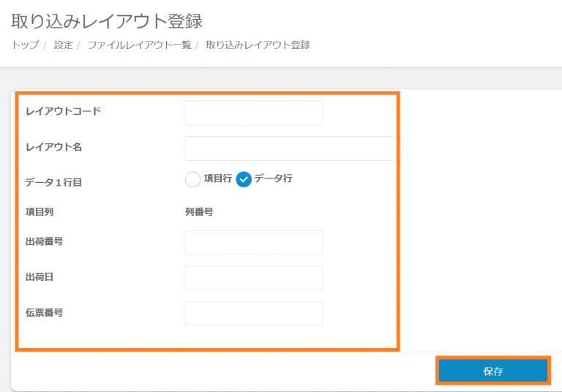Go to 設定 in the breadcrumb

[x=63, y=45]
